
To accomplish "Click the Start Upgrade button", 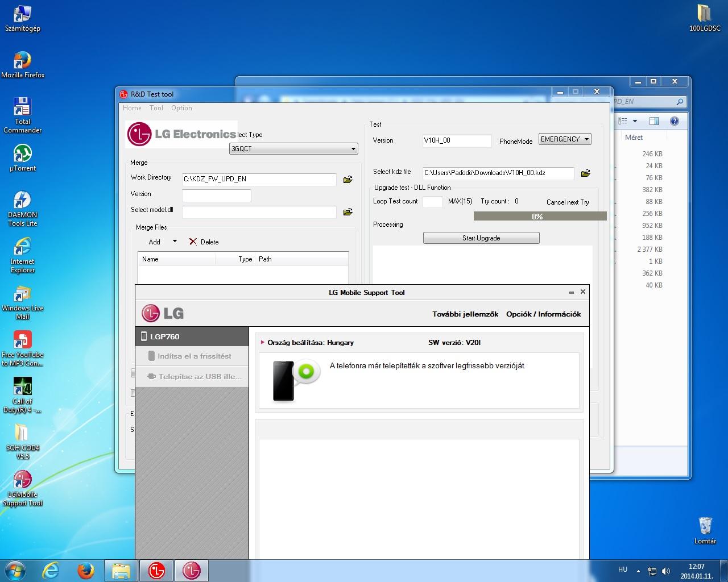I will coord(481,238).
